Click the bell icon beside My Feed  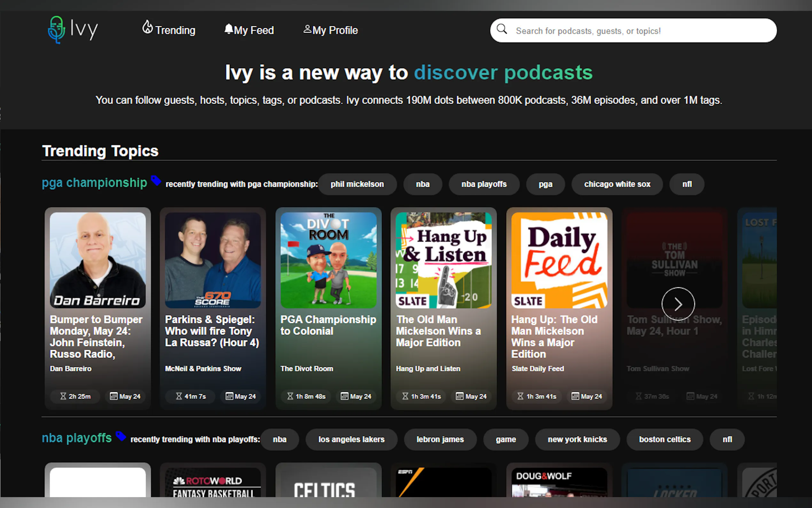click(x=229, y=29)
